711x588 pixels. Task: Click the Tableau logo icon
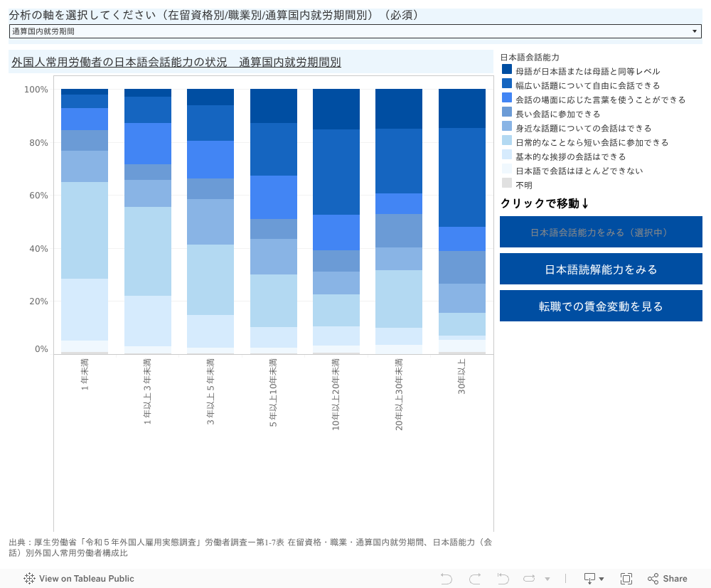[29, 579]
